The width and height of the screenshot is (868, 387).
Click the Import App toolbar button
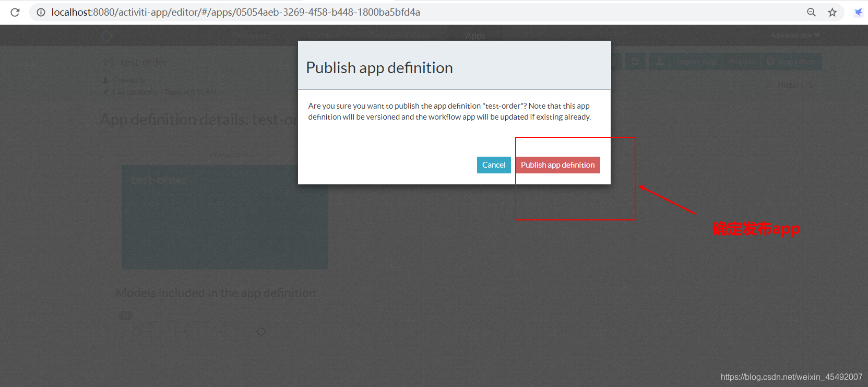click(696, 62)
